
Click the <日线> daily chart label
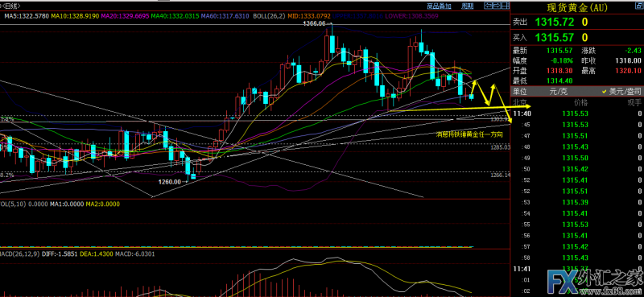click(10, 6)
